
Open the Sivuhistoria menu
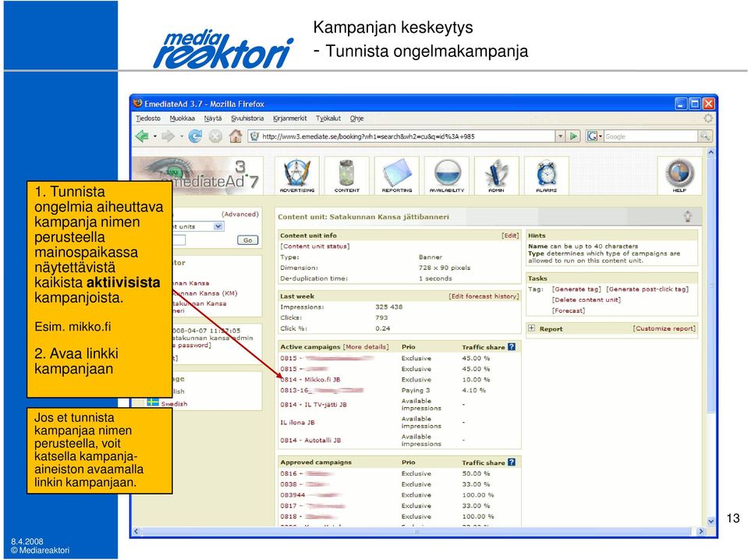pos(247,119)
